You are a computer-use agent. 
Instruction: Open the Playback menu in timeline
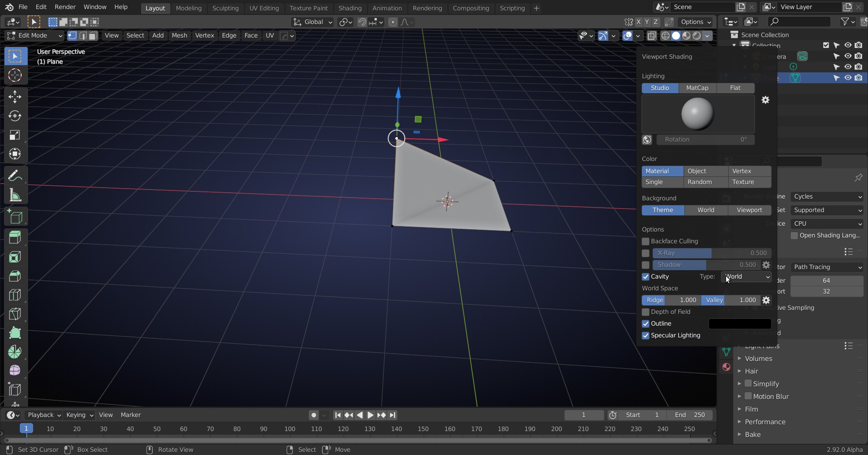tap(44, 415)
